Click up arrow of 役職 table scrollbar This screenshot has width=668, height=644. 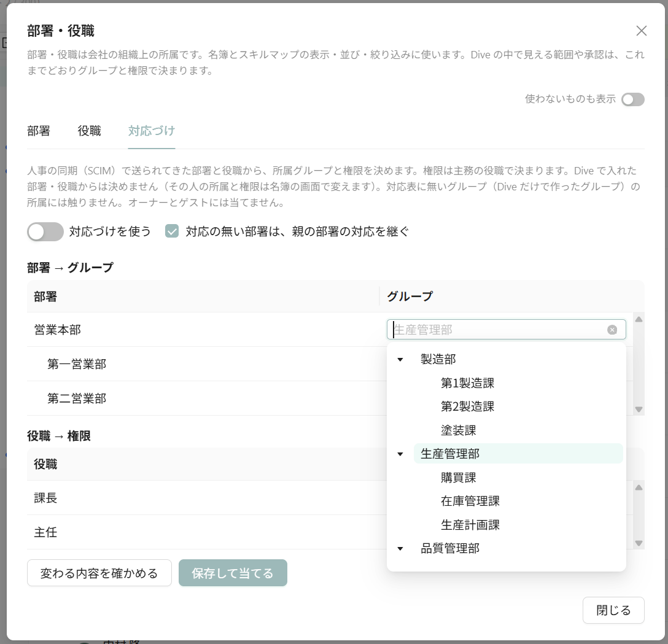pyautogui.click(x=639, y=487)
